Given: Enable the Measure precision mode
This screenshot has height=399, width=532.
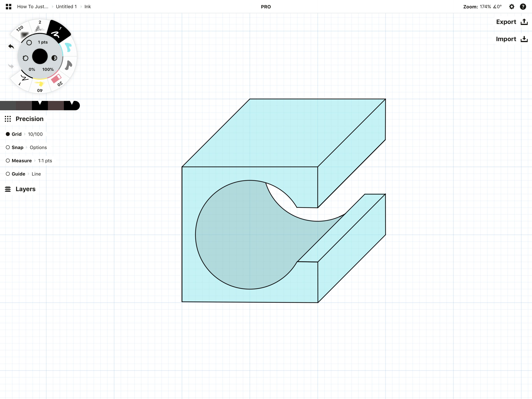Looking at the screenshot, I should tap(8, 161).
